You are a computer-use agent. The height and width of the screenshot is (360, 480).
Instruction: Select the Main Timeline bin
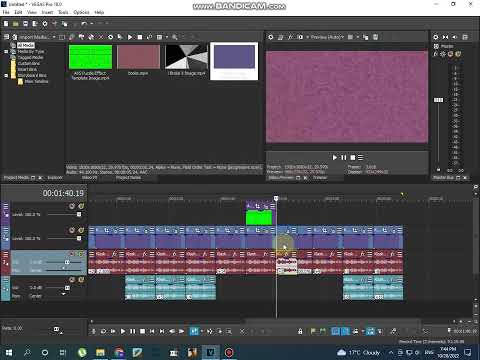pos(36,81)
